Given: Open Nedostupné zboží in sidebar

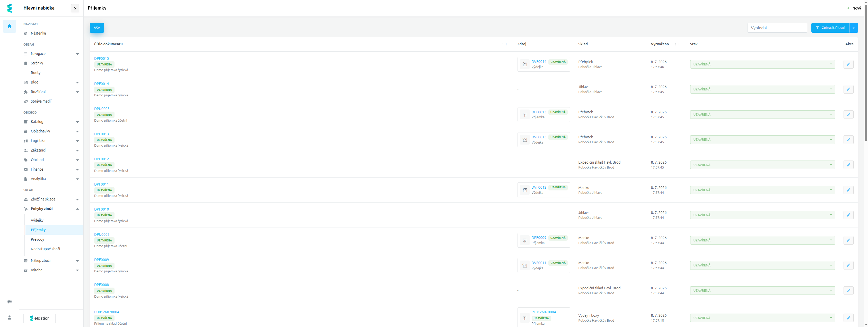Looking at the screenshot, I should [x=46, y=249].
